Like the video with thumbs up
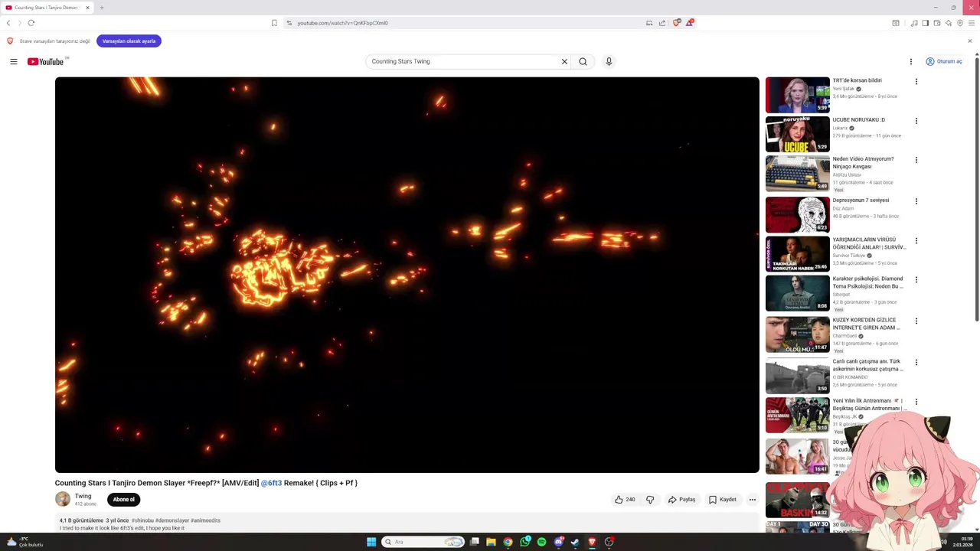980x551 pixels. (x=624, y=500)
